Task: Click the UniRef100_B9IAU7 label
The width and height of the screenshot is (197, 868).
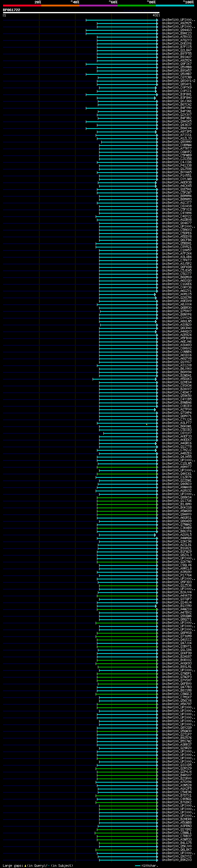Action: (x=176, y=57)
